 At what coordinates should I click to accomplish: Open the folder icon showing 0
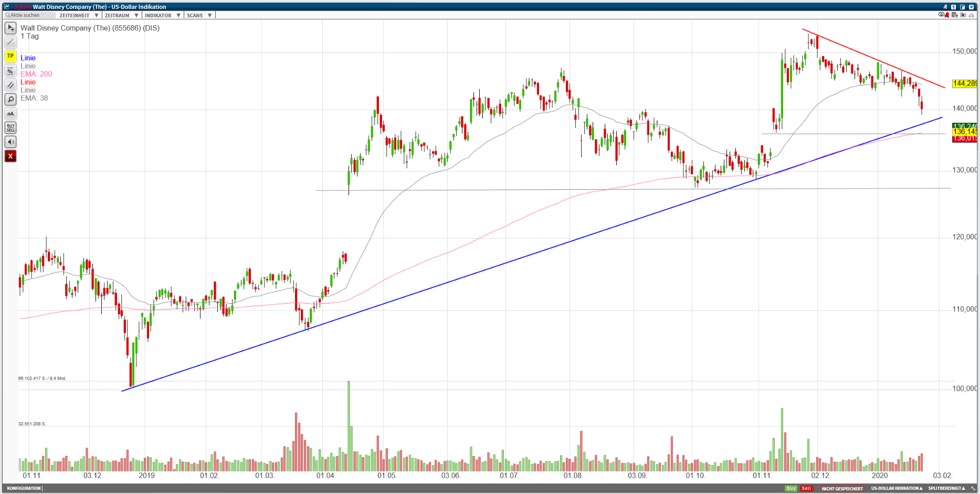(x=963, y=15)
